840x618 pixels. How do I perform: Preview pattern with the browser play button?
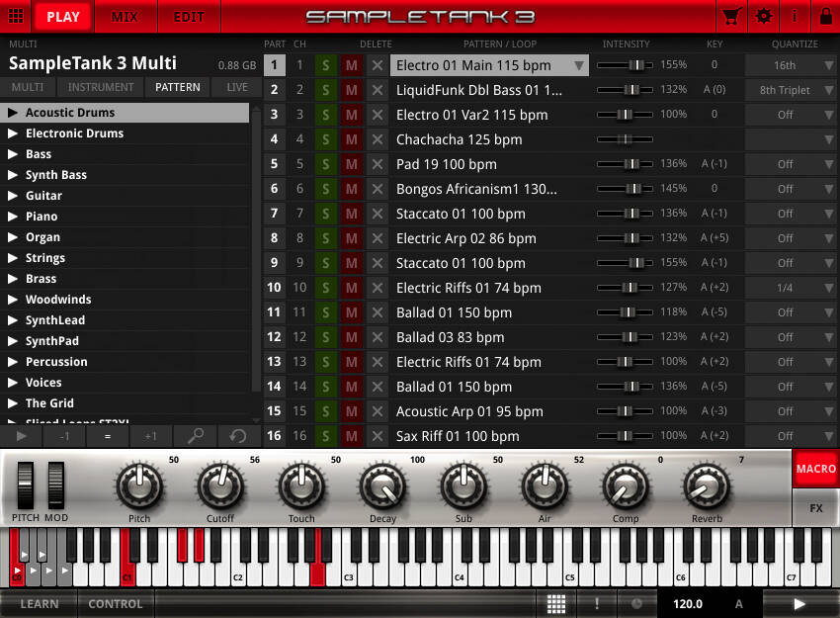pos(22,436)
